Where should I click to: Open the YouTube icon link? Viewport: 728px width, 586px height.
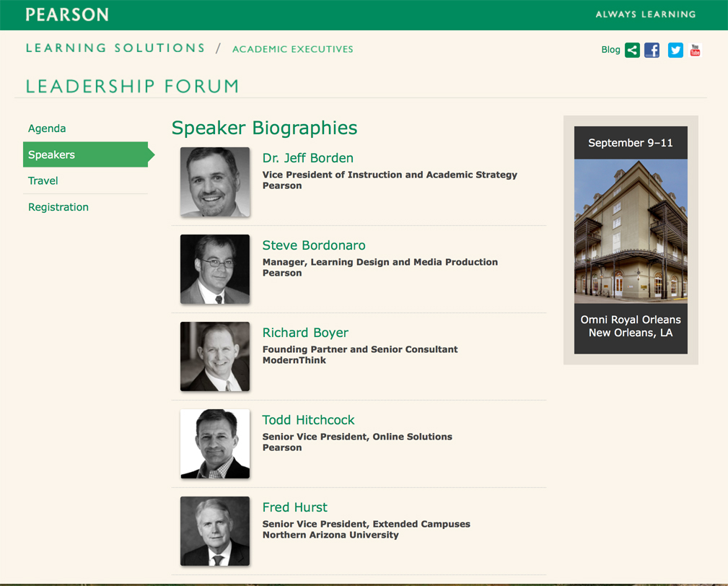pyautogui.click(x=695, y=50)
